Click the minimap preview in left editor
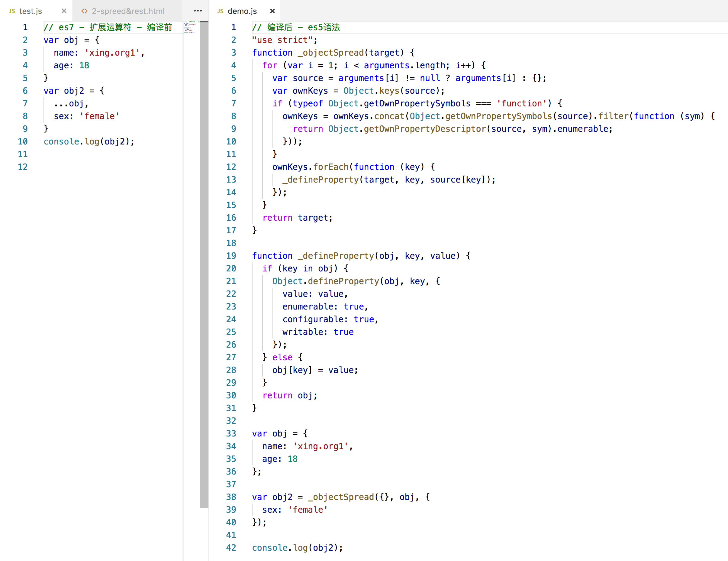728x561 pixels. click(x=190, y=27)
